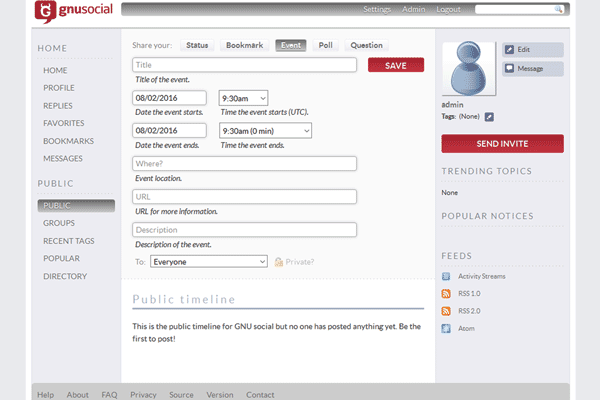Click the admin profile avatar
The width and height of the screenshot is (600, 400).
pyautogui.click(x=469, y=69)
